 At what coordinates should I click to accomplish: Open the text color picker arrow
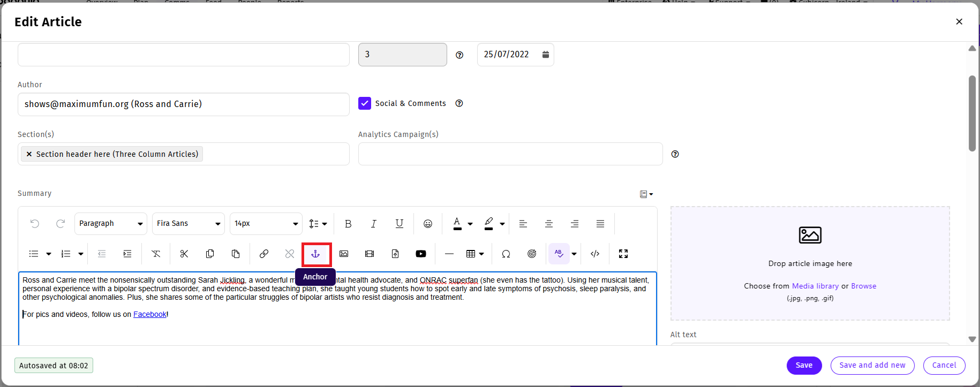pyautogui.click(x=470, y=224)
